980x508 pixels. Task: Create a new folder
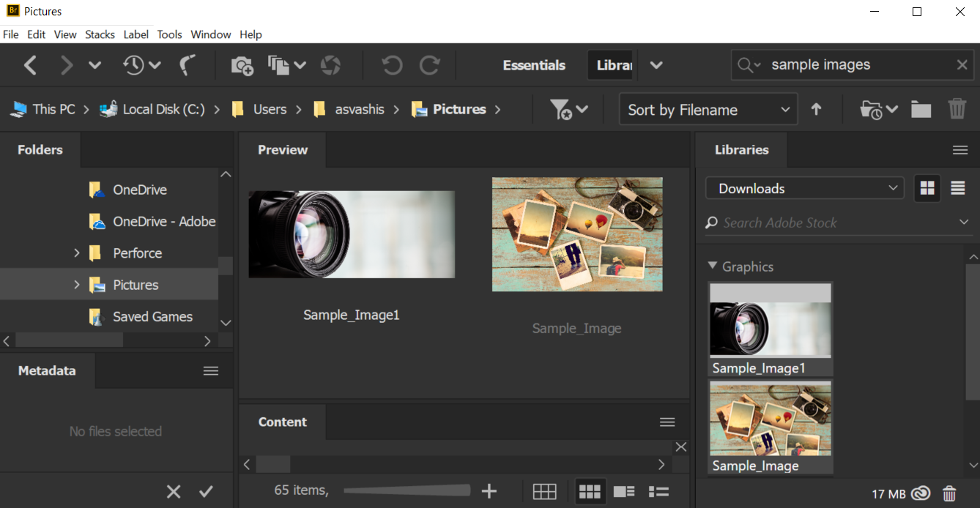point(921,110)
